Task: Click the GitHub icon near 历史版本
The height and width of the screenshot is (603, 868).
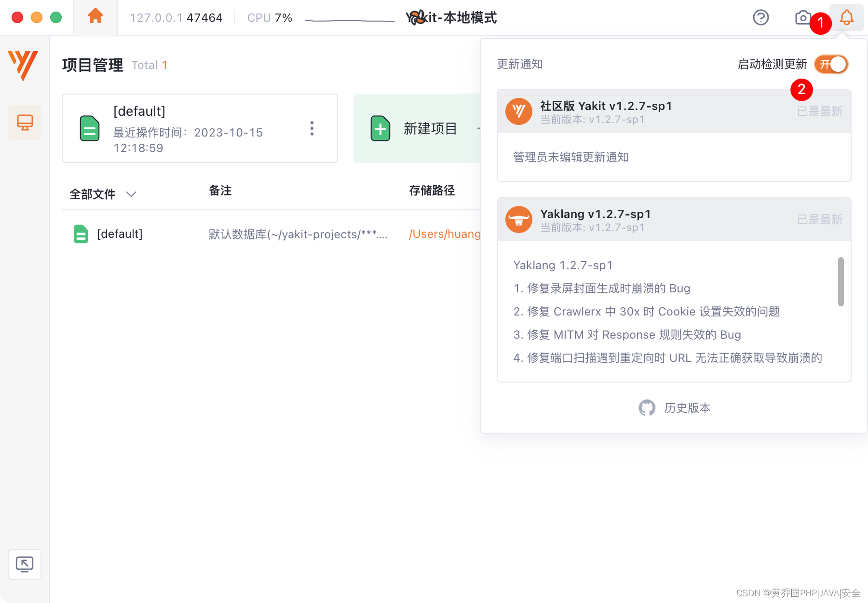Action: tap(647, 408)
